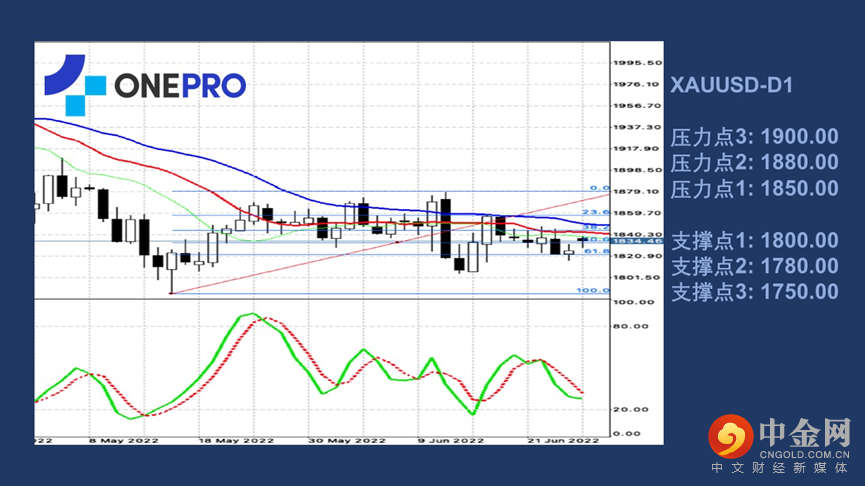Click the 1859.70 price axis label

pos(637,213)
